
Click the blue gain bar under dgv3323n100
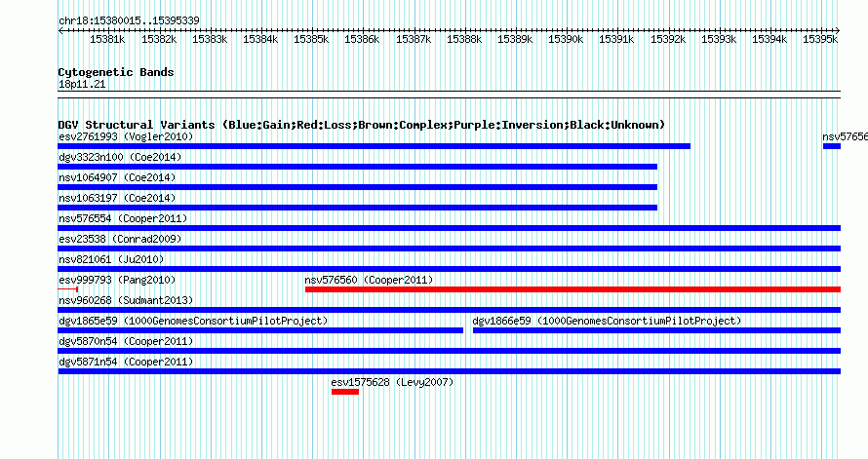358,167
